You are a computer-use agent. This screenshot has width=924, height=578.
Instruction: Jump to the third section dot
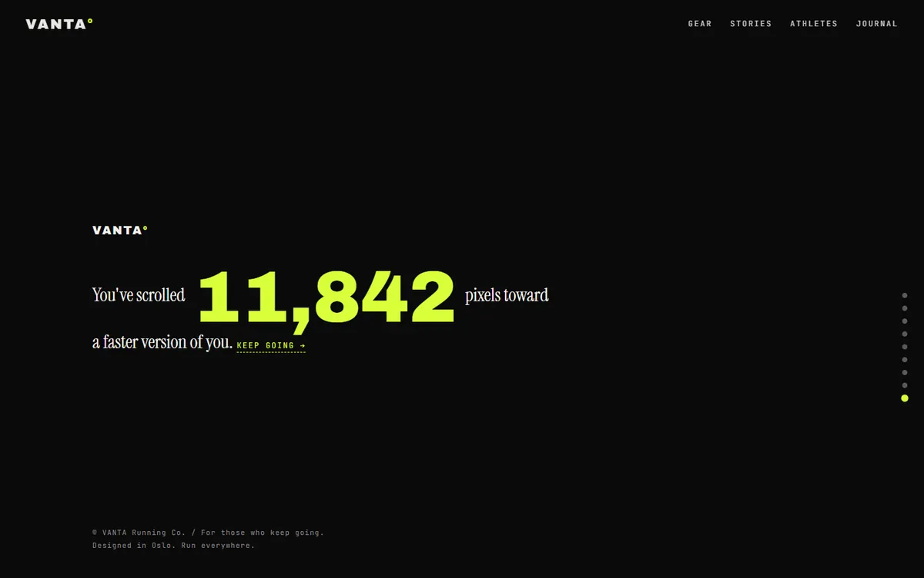click(905, 321)
